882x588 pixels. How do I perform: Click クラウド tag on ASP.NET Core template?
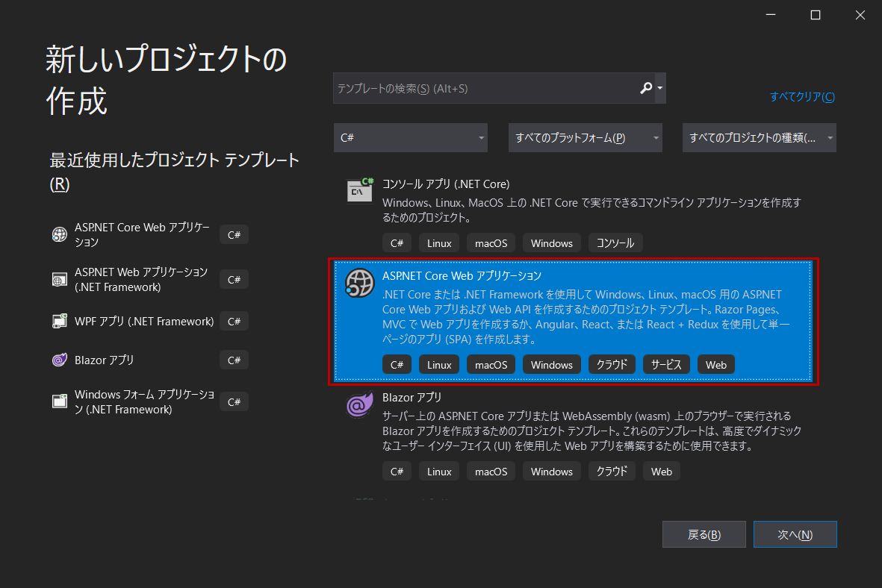(612, 364)
